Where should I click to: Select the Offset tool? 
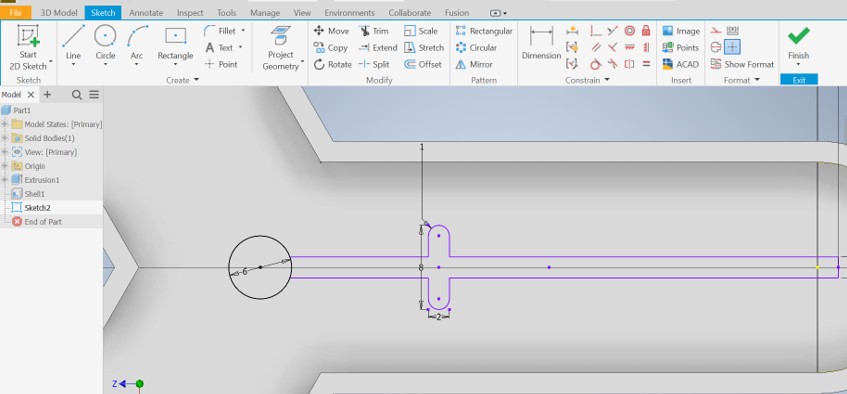click(x=423, y=64)
